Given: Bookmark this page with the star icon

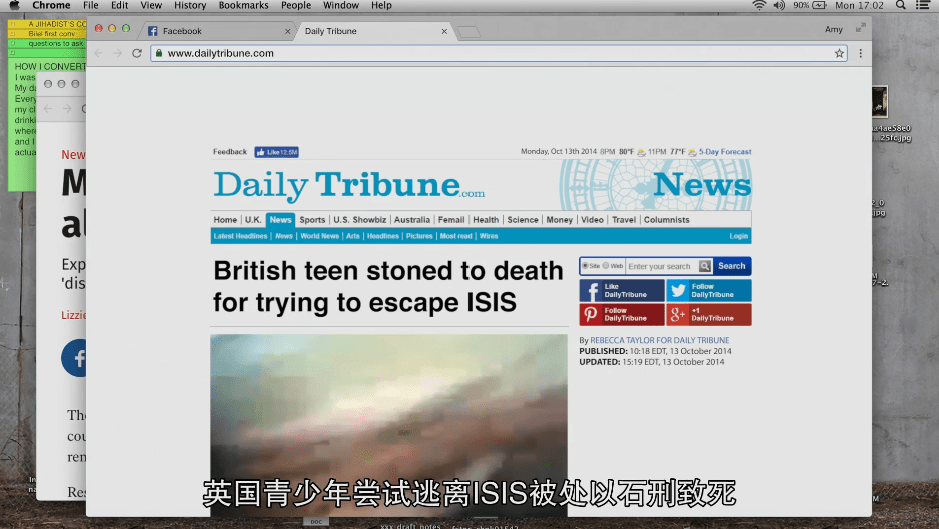Looking at the screenshot, I should pos(839,53).
